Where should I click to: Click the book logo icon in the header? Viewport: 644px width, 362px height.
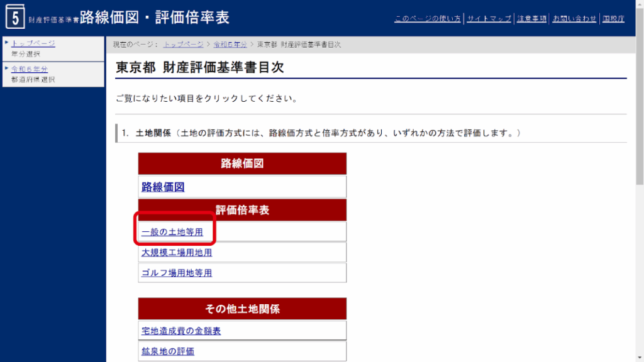(14, 17)
